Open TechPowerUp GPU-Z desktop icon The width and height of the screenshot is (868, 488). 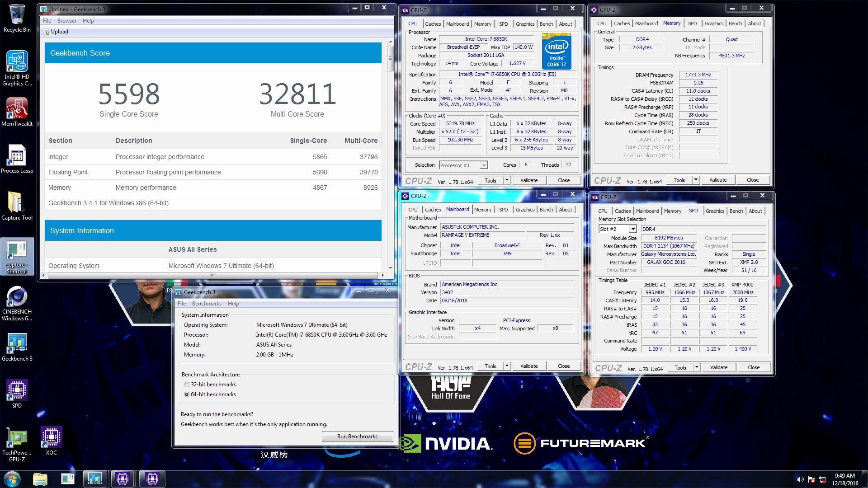(17, 445)
